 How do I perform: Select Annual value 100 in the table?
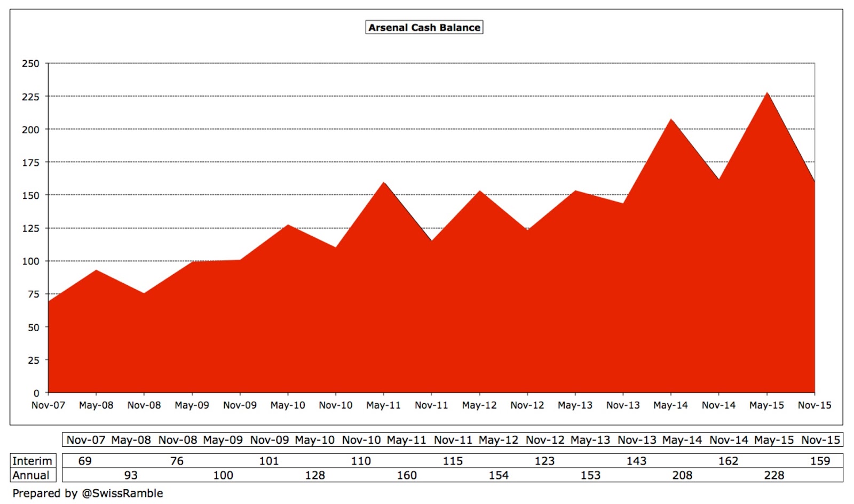[223, 475]
